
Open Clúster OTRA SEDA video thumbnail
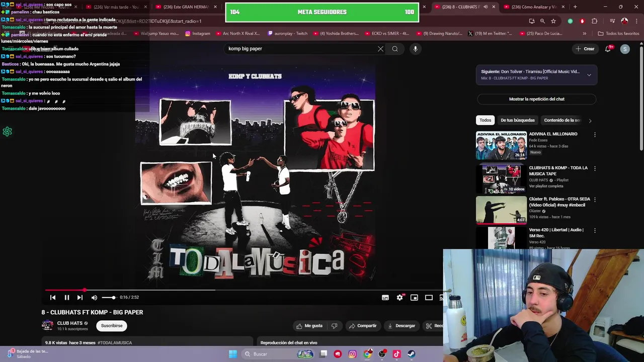pos(501,210)
